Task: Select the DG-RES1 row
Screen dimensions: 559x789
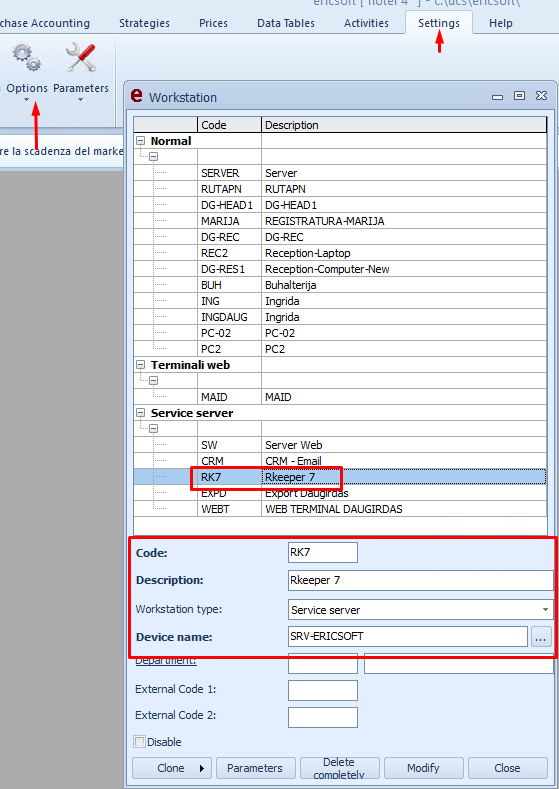Action: (340, 269)
